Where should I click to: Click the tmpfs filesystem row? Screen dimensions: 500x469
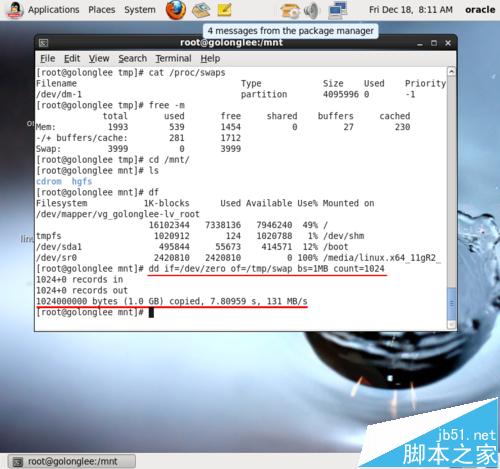coord(200,236)
